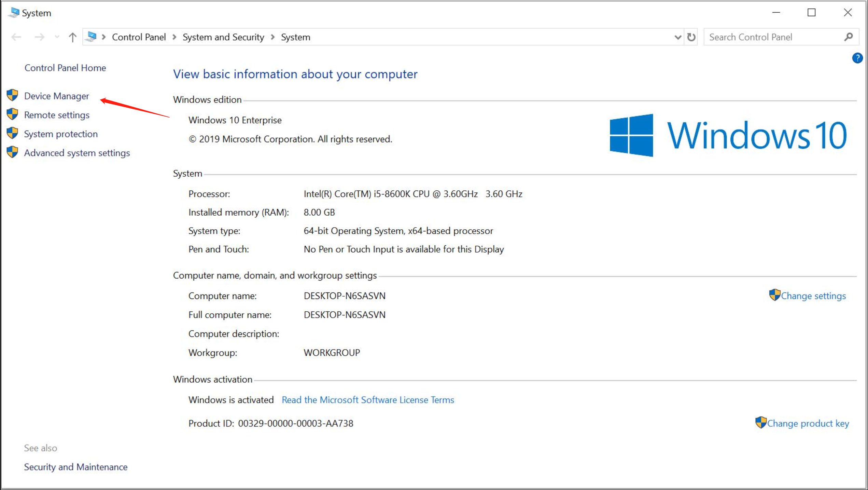Click the shield icon beside Device Manager

coord(13,95)
